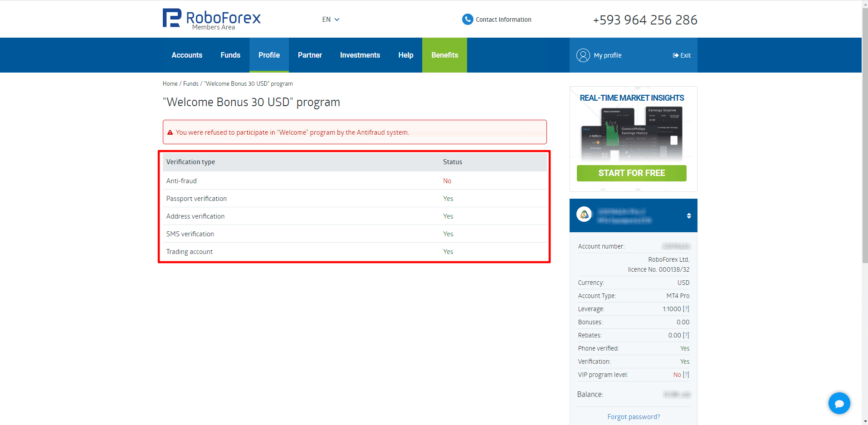Viewport: 868px width, 425px height.
Task: Click the Anti-fraud row label
Action: click(x=181, y=181)
